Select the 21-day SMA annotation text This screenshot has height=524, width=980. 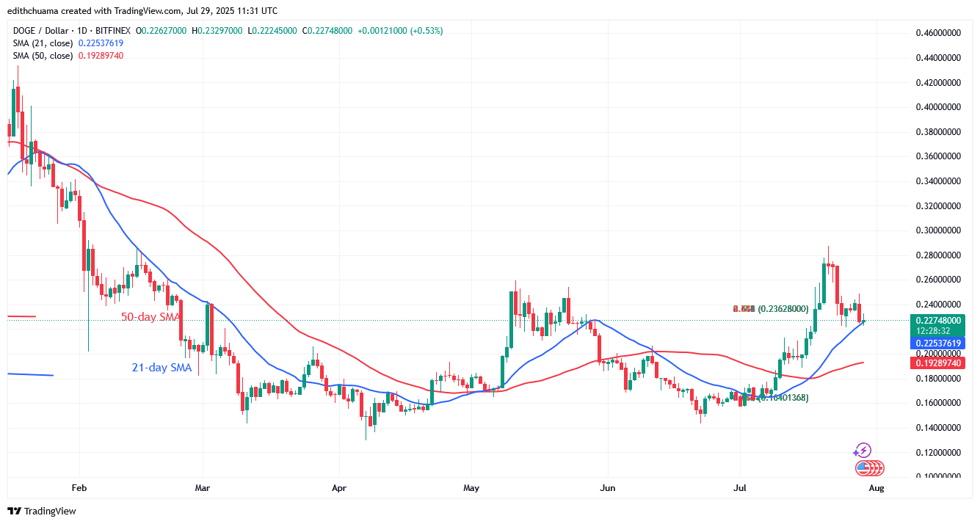pos(161,368)
